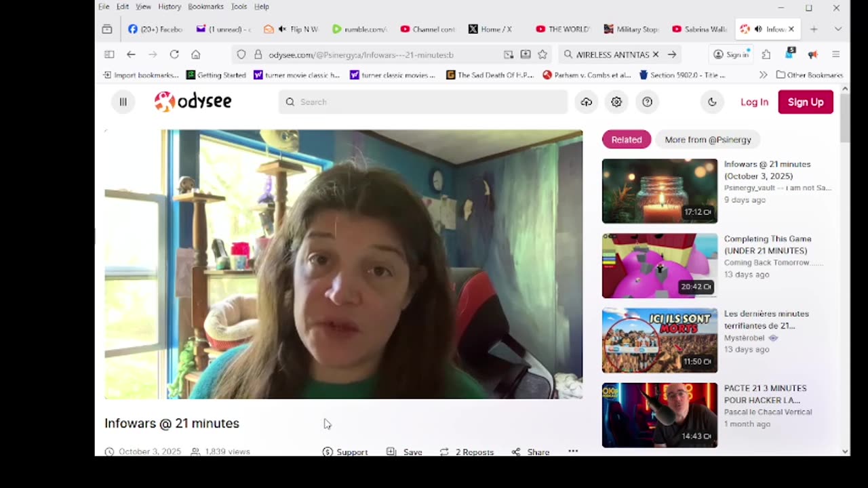868x488 pixels.
Task: Open the ICI ILS SONT MORTS thumbnail
Action: pyautogui.click(x=660, y=340)
